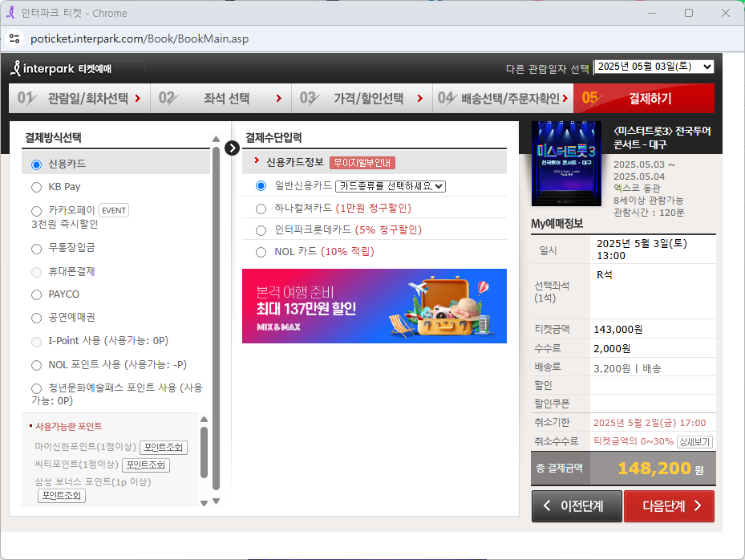The image size is (745, 560).
Task: Open the 카드종류를 선택하세요 dropdown
Action: 391,186
